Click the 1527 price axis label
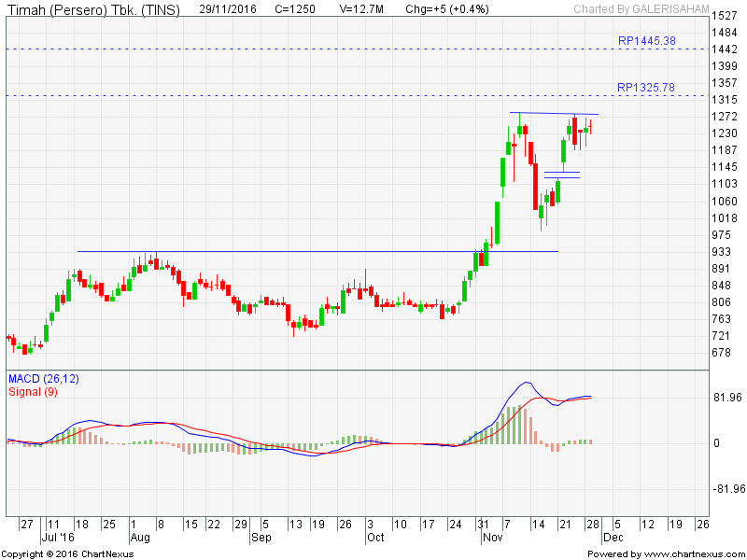Screen dimensions: 747x560 tap(724, 16)
